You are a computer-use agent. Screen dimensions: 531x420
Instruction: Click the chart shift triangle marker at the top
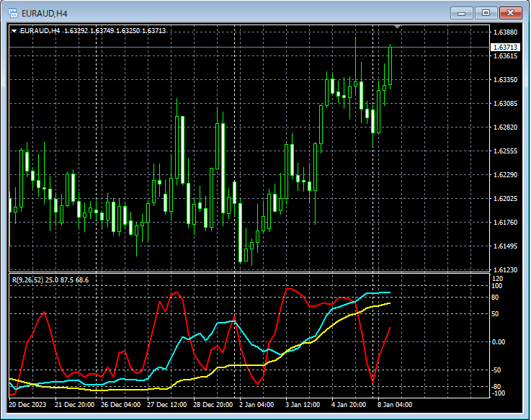click(398, 27)
